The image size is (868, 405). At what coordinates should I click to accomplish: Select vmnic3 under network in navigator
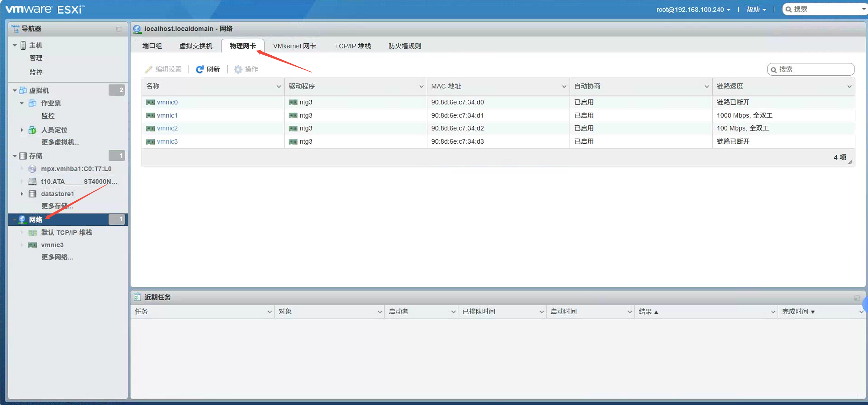click(x=52, y=245)
